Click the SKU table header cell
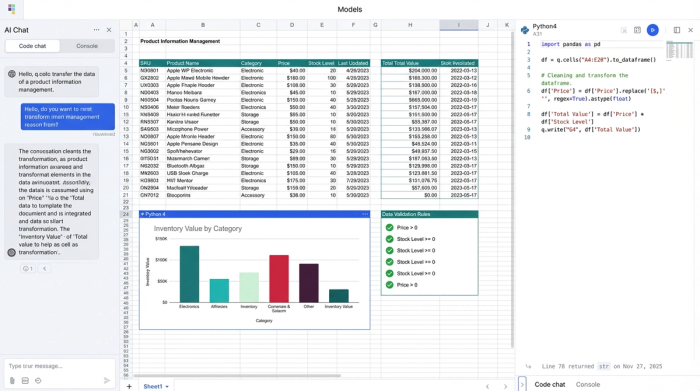The image size is (700, 391). click(x=152, y=63)
